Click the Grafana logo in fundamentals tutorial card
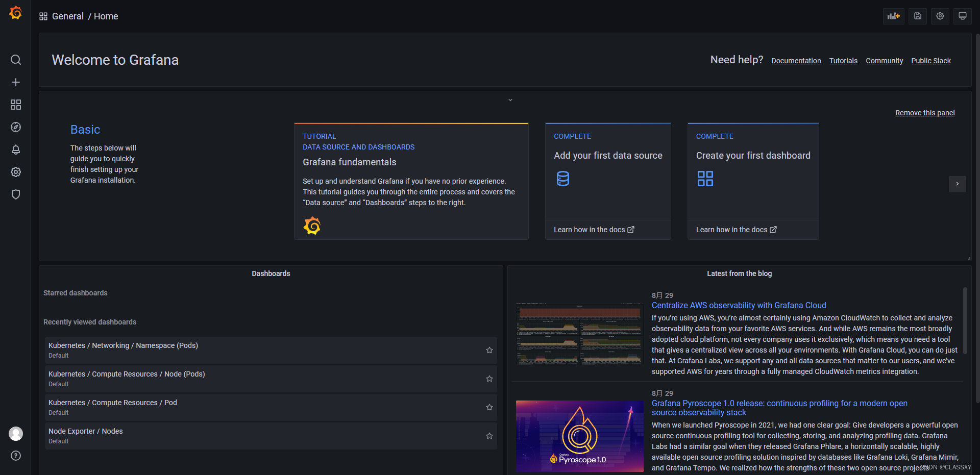980x475 pixels. [x=312, y=226]
